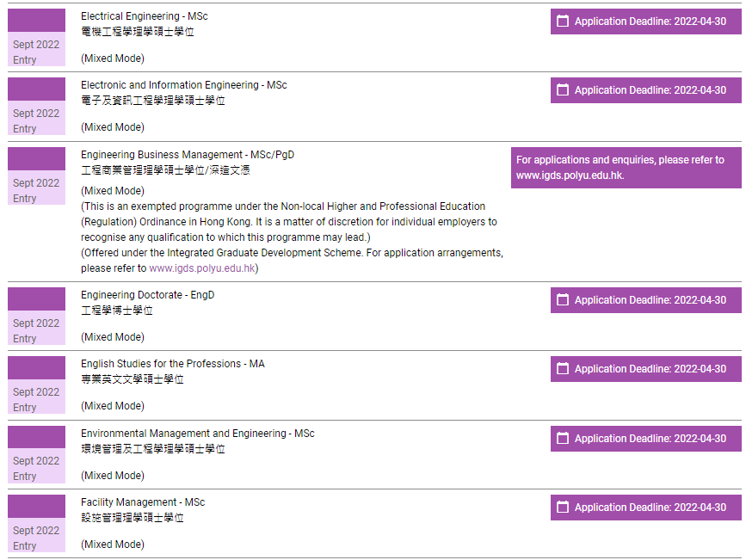Open Electrical Engineering - MSc programme
746x560 pixels.
click(x=144, y=16)
